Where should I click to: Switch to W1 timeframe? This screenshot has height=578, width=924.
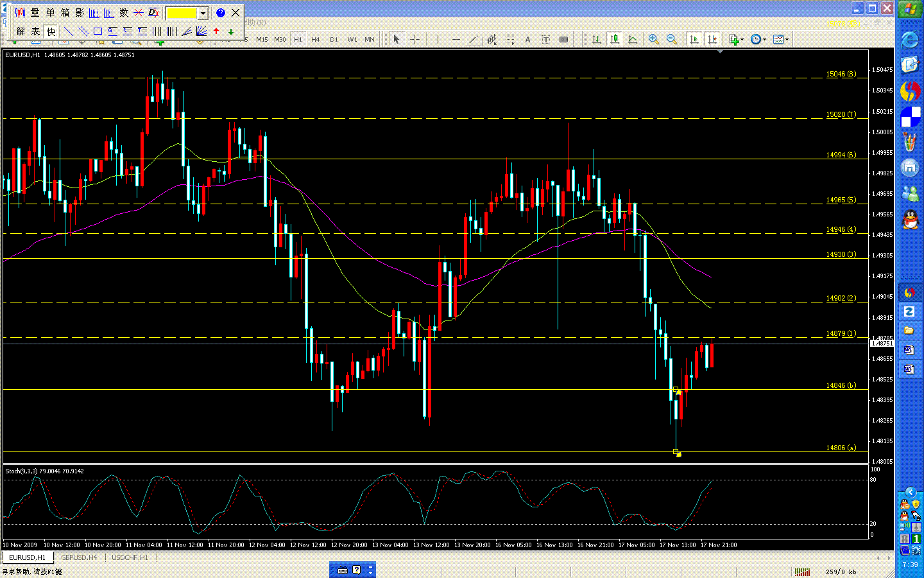pyautogui.click(x=352, y=39)
